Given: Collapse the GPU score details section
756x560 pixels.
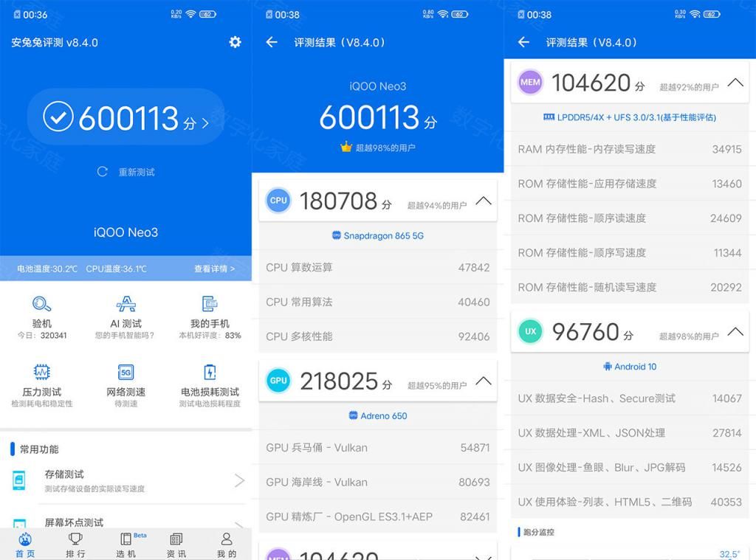Looking at the screenshot, I should click(484, 381).
